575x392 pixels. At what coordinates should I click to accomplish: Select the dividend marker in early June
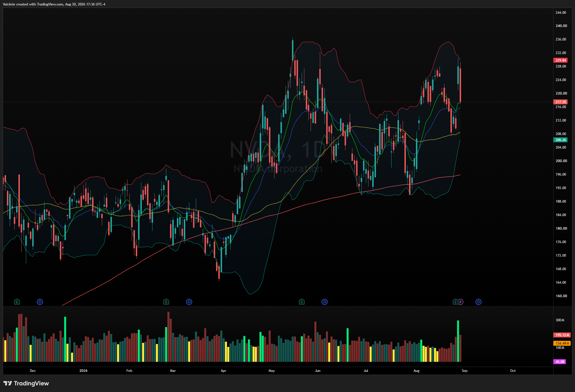[324, 302]
